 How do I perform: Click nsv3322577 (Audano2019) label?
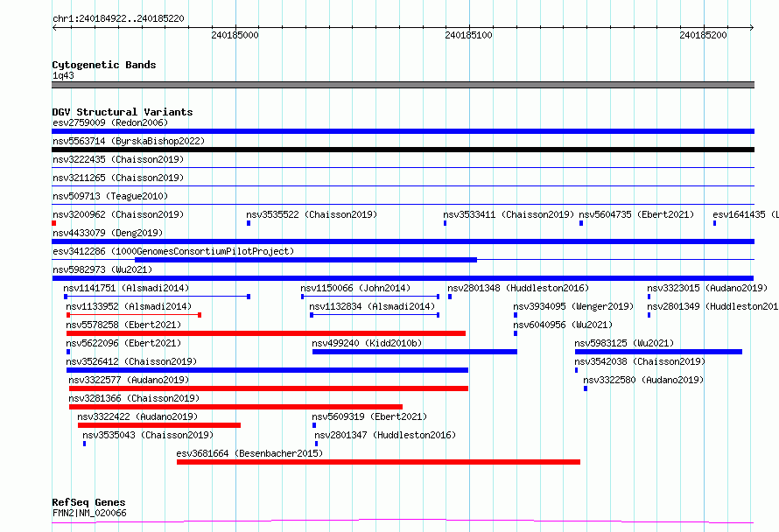point(130,380)
